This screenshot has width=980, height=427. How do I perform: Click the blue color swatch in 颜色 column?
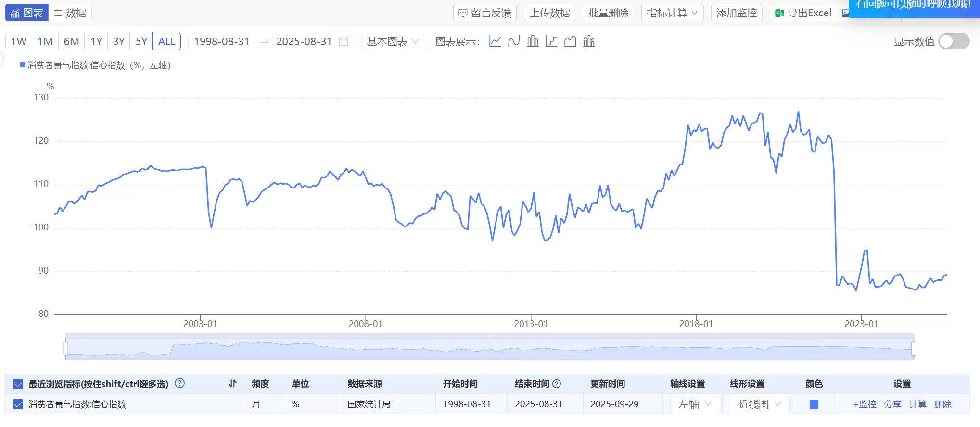point(814,404)
